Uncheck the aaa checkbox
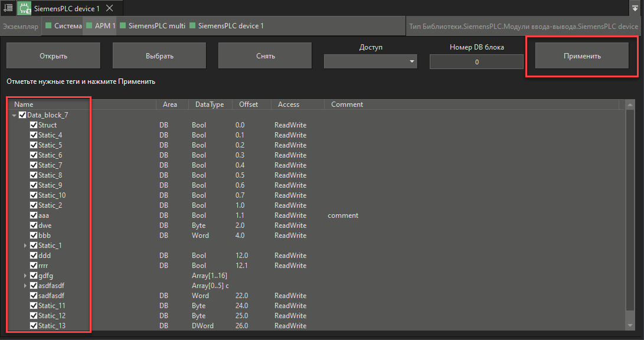The image size is (644, 340). 34,215
